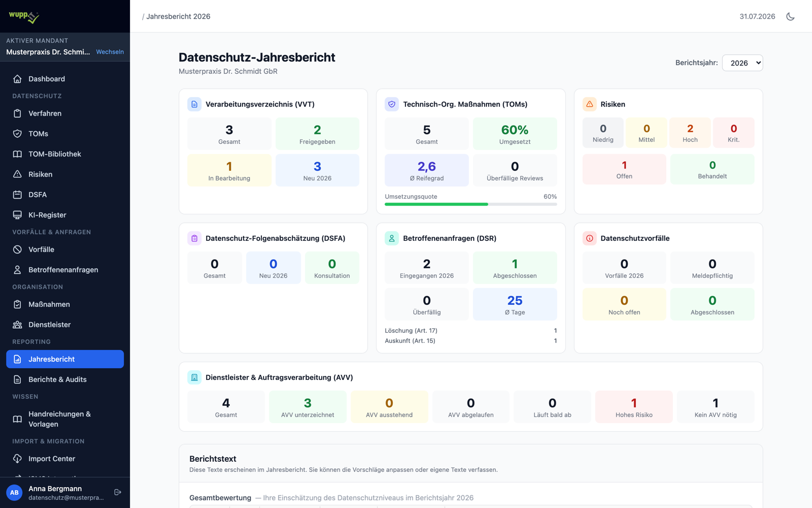
Task: Open Betroffenenanfragen from the sidebar
Action: coord(65,270)
